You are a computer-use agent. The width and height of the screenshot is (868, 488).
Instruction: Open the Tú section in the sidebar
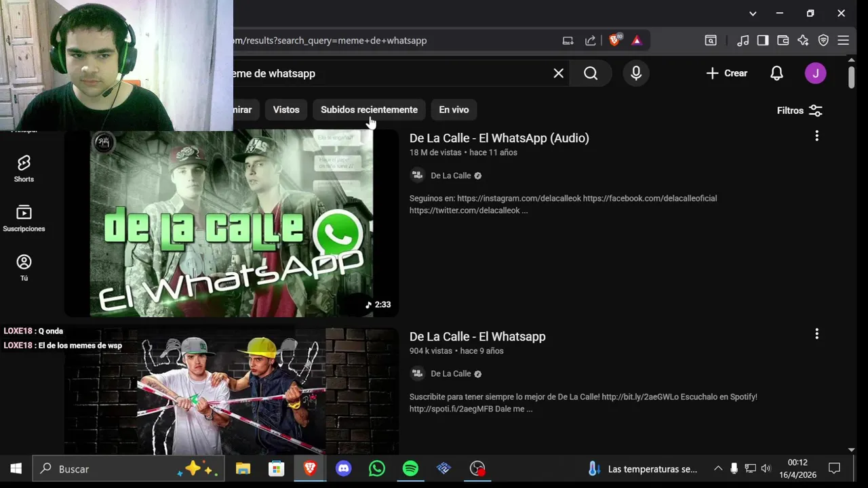pyautogui.click(x=24, y=268)
